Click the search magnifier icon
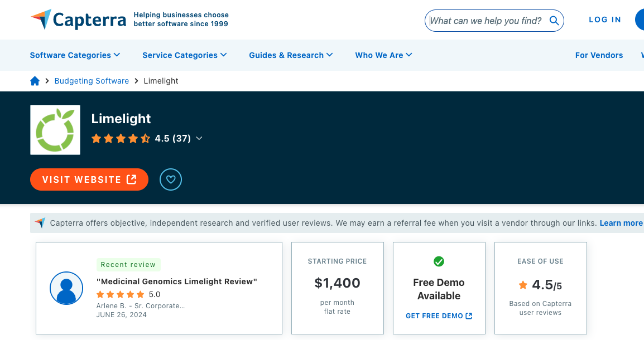The height and width of the screenshot is (340, 644). pos(554,20)
